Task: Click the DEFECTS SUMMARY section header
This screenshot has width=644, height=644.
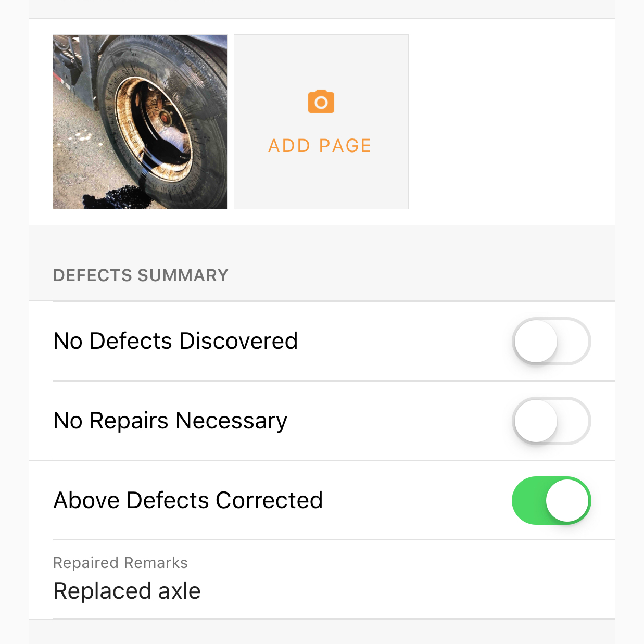Action: pyautogui.click(x=141, y=275)
